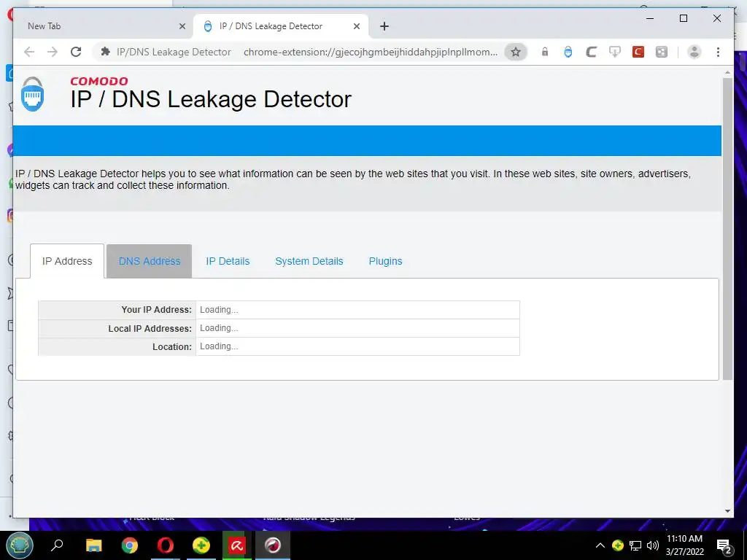Select the System Details tab
747x560 pixels.
pos(309,261)
